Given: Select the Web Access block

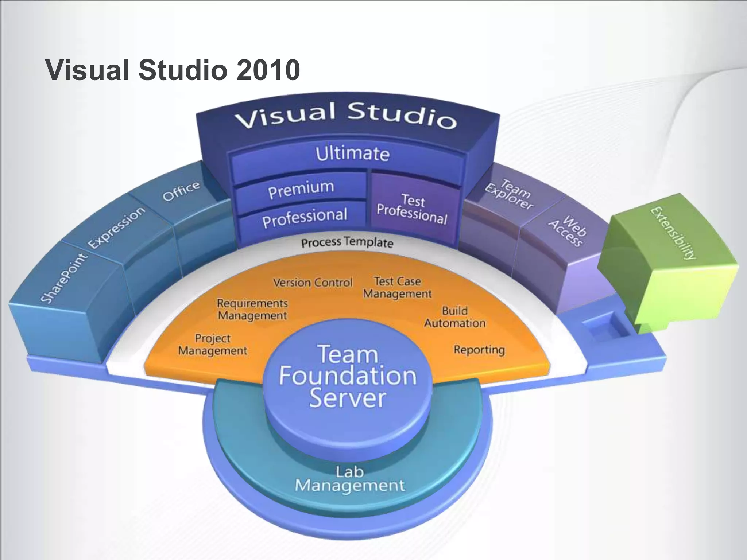Looking at the screenshot, I should (x=568, y=231).
